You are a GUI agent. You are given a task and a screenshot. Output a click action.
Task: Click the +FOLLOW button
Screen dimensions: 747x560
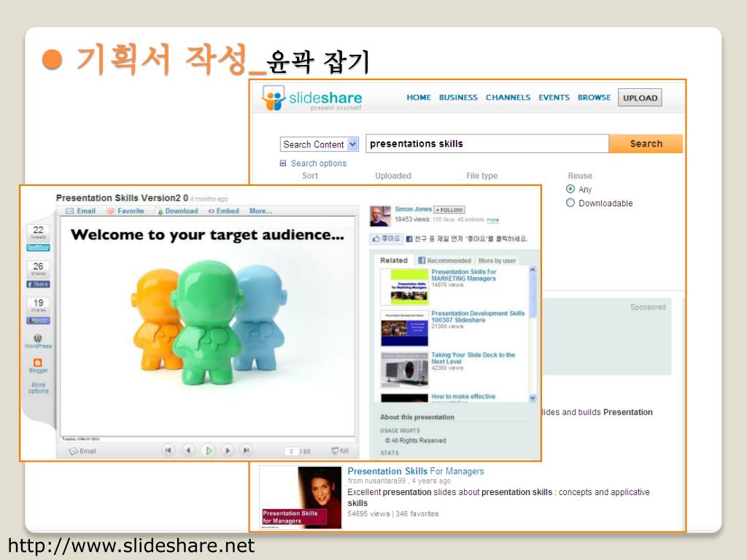click(449, 209)
